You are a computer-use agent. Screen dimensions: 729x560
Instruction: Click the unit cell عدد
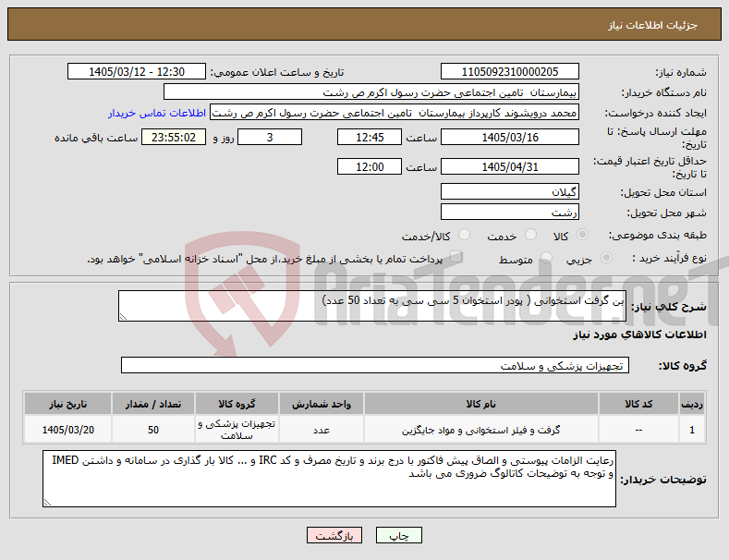322,430
